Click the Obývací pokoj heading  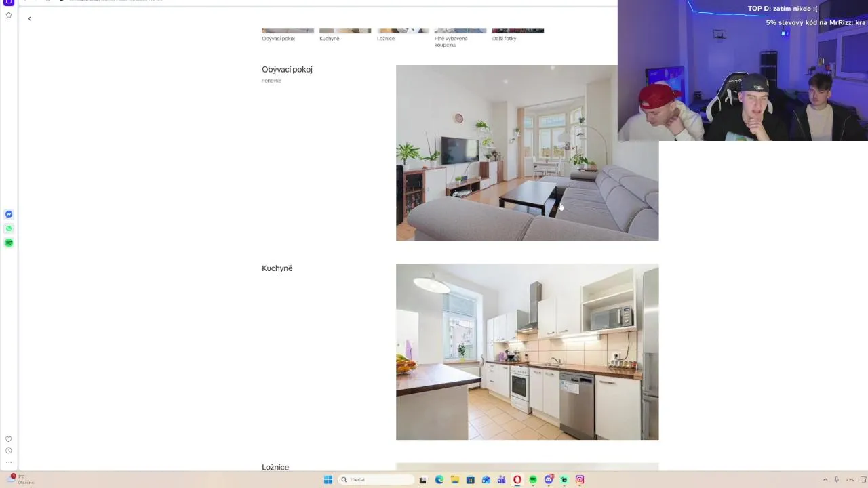(287, 70)
